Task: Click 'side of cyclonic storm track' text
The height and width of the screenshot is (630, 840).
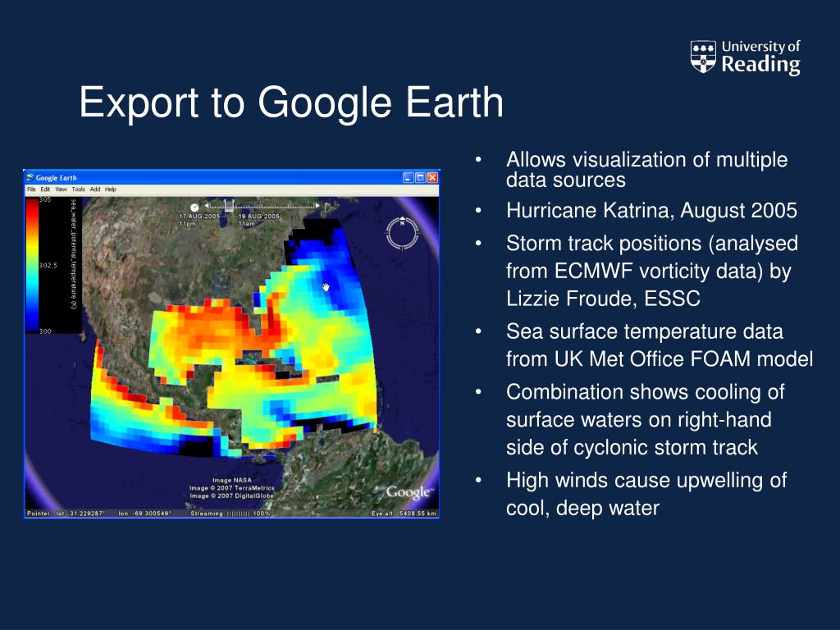Action: click(x=632, y=447)
